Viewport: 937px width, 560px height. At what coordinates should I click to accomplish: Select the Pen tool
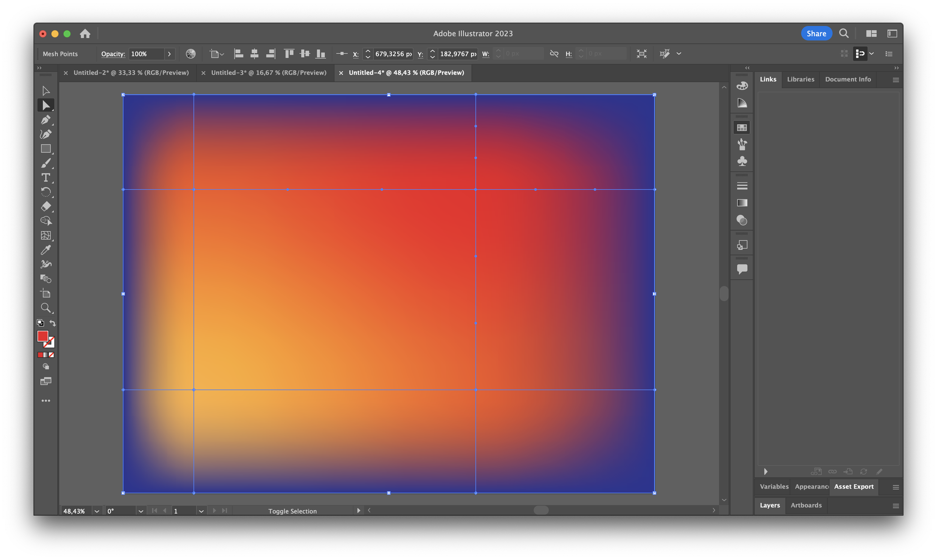click(46, 119)
